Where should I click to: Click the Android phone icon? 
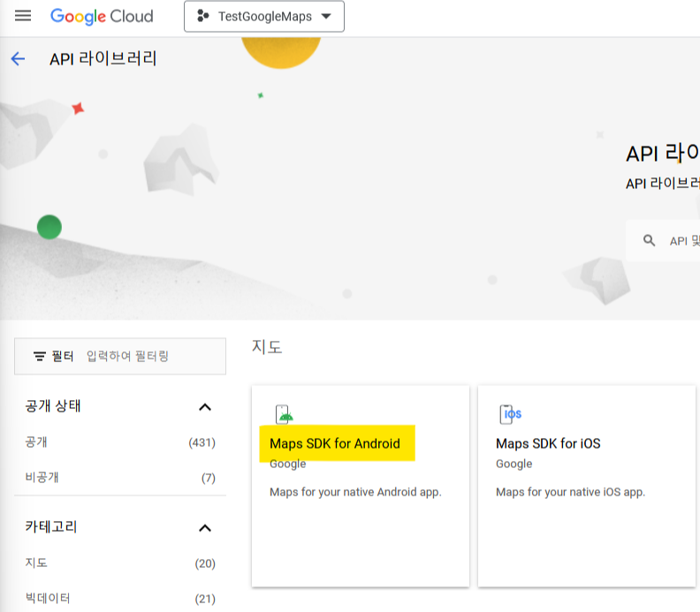[x=284, y=414]
